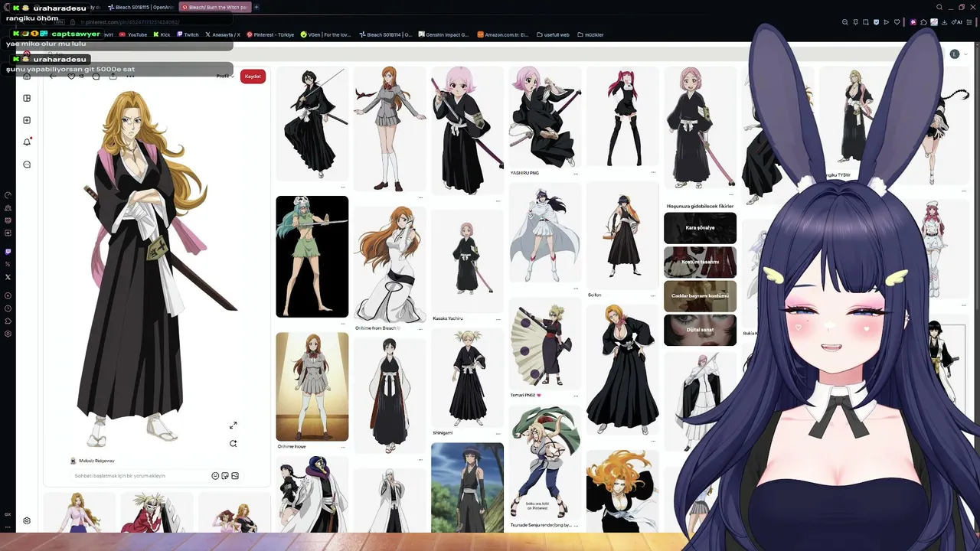Viewport: 980px width, 551px height.
Task: Open the boards icon in Pinterest sidebar
Action: pos(27,98)
